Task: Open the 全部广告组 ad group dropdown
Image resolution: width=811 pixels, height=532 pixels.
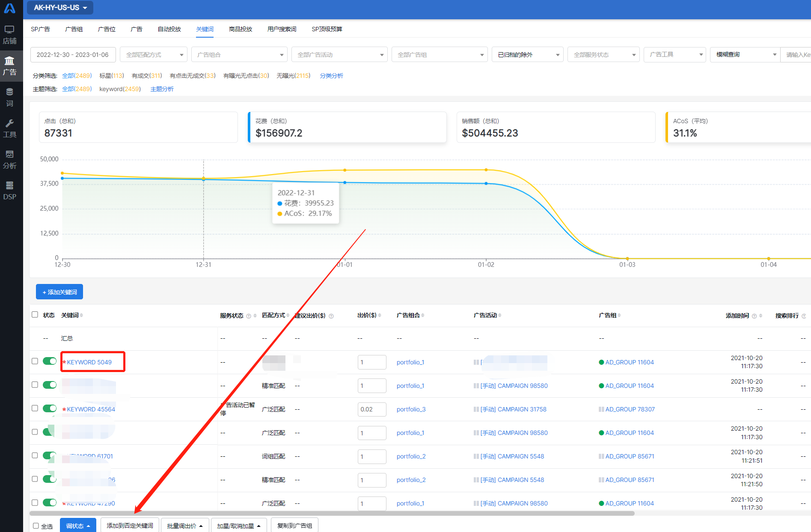Action: tap(440, 55)
